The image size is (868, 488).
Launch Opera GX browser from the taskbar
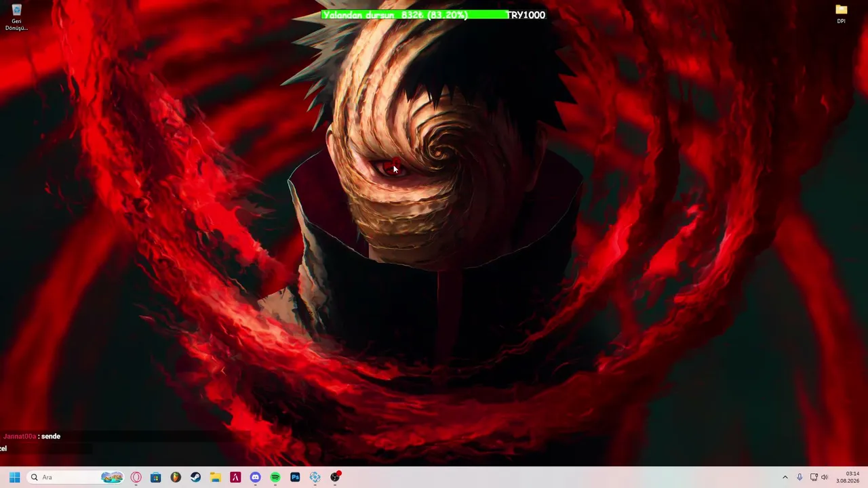(x=136, y=477)
